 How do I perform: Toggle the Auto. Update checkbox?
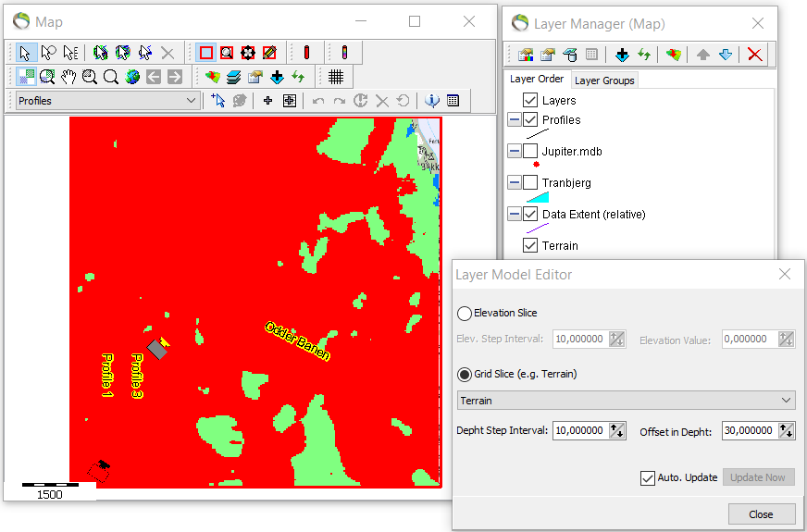point(648,477)
